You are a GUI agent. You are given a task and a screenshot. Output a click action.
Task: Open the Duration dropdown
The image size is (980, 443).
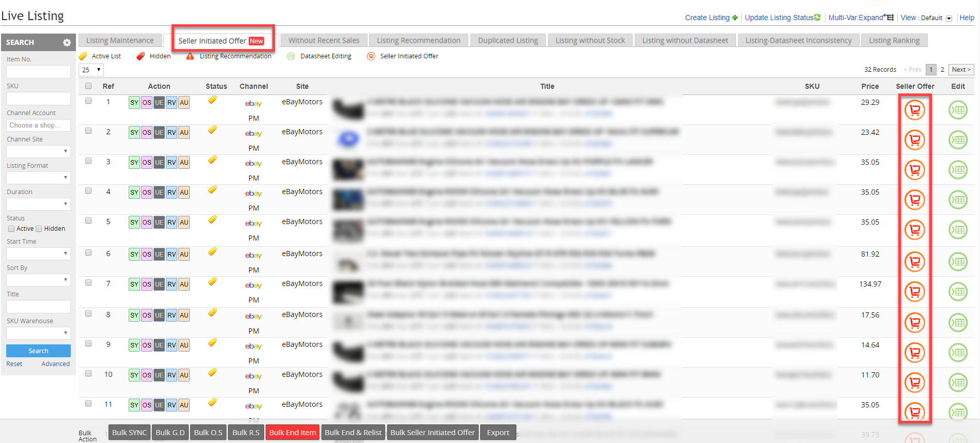click(38, 204)
